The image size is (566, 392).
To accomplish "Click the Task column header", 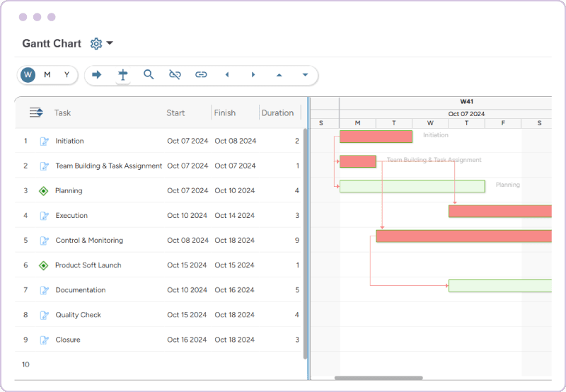I will tap(62, 113).
